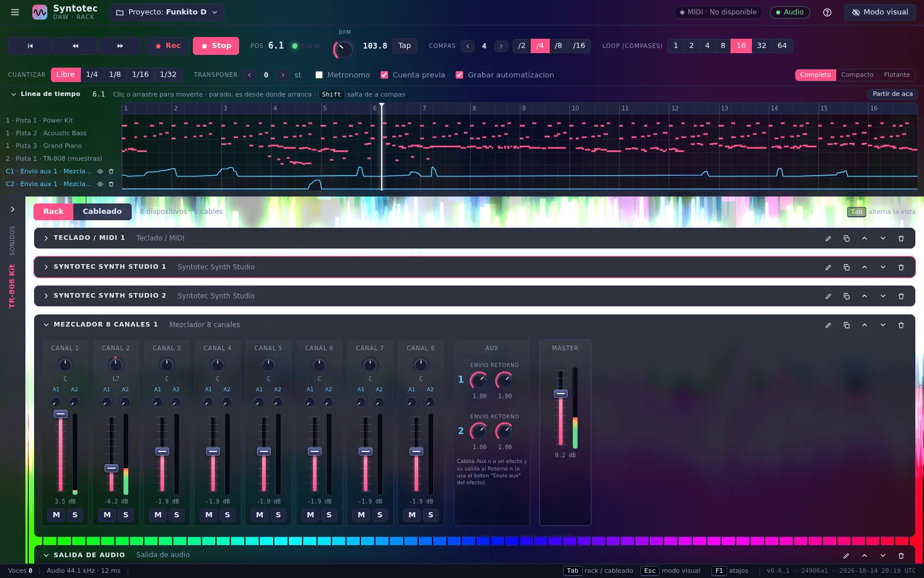Tap tempo with the Tap button

coord(404,46)
